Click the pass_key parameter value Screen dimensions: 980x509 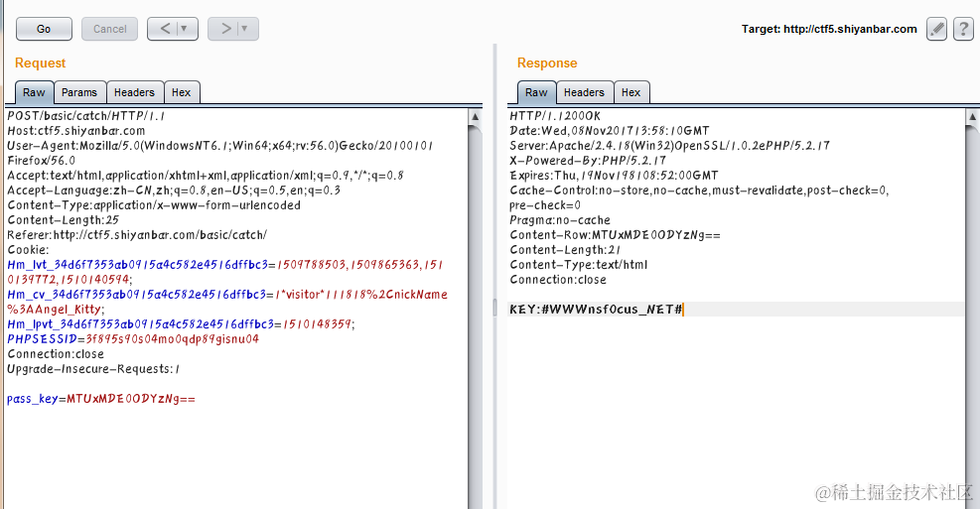point(131,399)
